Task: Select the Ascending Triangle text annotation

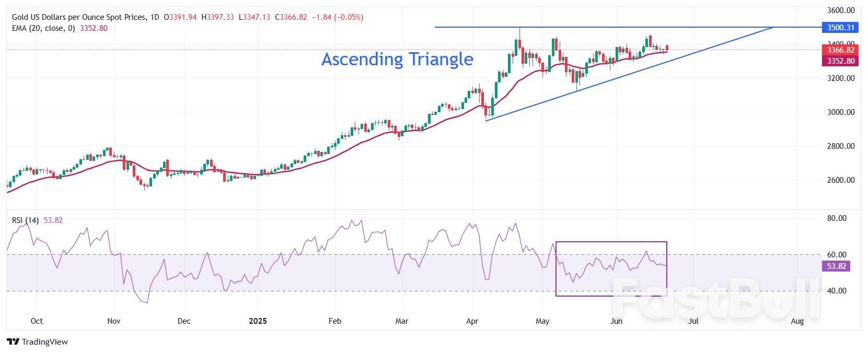Action: (397, 59)
